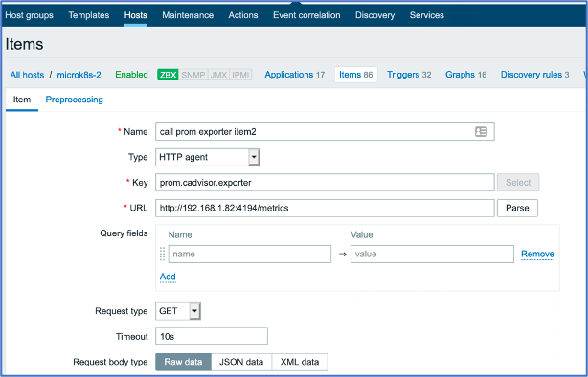Click Remove link in query fields row

tap(538, 255)
